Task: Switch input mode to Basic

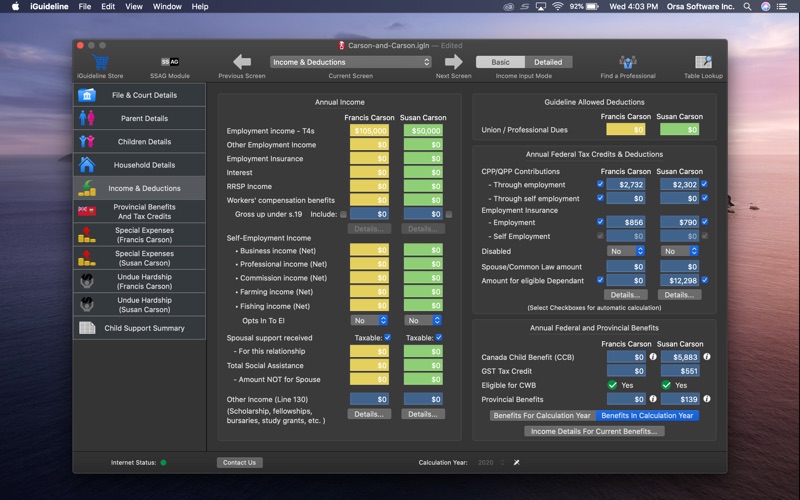Action: point(500,62)
